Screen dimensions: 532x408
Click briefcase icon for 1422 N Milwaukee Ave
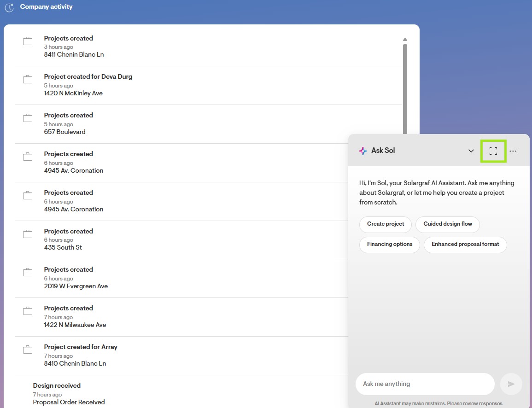point(28,311)
